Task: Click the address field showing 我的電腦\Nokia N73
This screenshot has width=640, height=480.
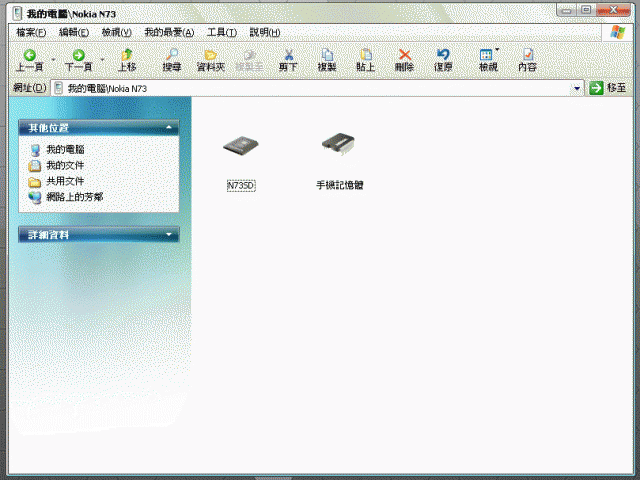Action: 318,88
